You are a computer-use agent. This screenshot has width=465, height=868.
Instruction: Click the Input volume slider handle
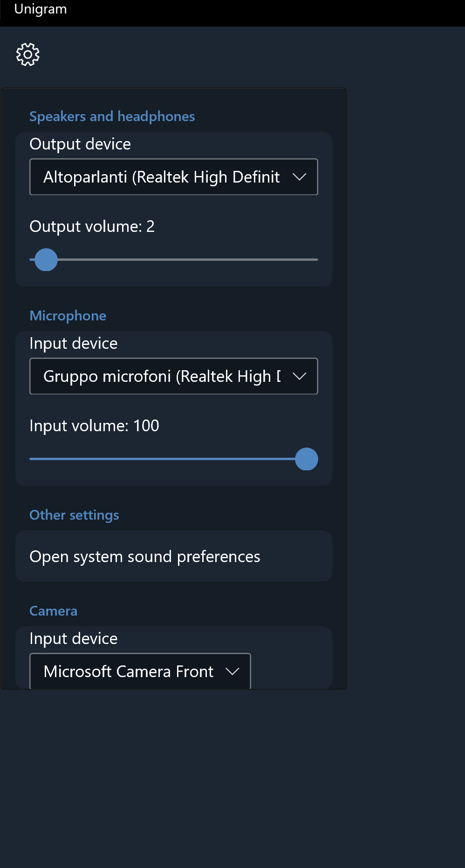pos(307,459)
